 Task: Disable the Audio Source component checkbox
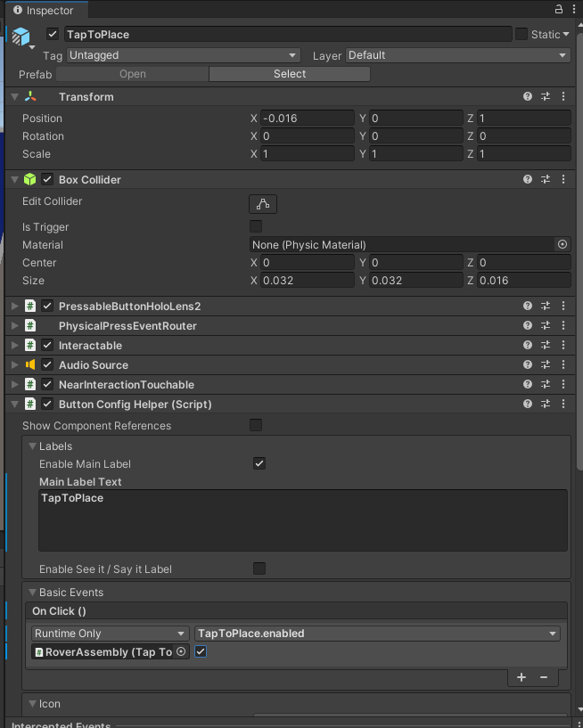coord(47,364)
